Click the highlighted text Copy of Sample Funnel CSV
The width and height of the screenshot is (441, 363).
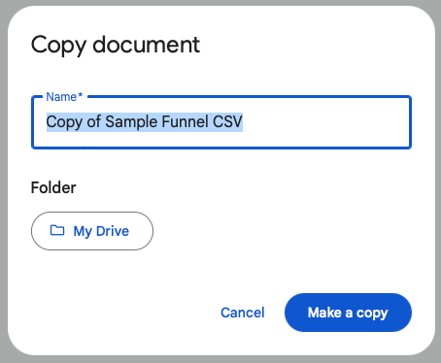coord(144,122)
